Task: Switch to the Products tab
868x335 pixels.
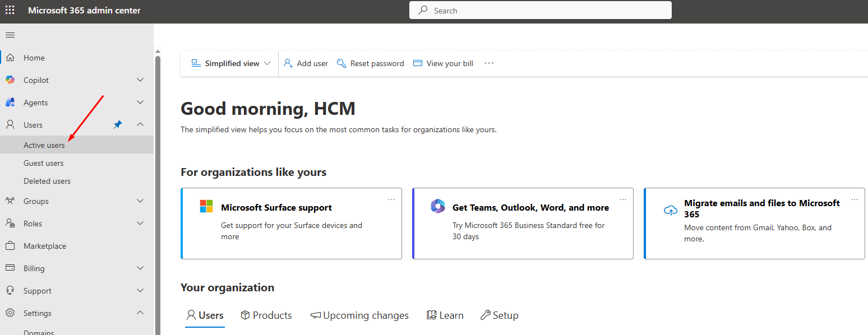Action: tap(266, 315)
